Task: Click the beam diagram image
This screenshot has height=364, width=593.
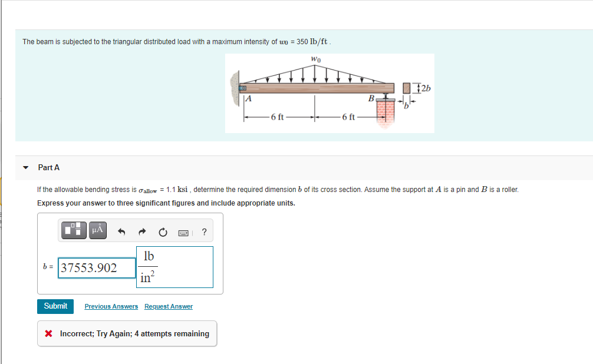Action: tap(330, 93)
